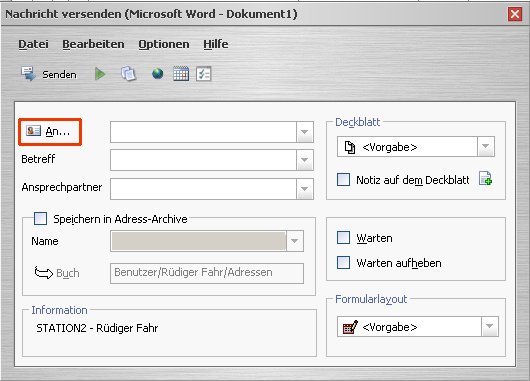Image resolution: width=530 pixels, height=381 pixels.
Task: Open the Bearbeiten menu
Action: [93, 44]
